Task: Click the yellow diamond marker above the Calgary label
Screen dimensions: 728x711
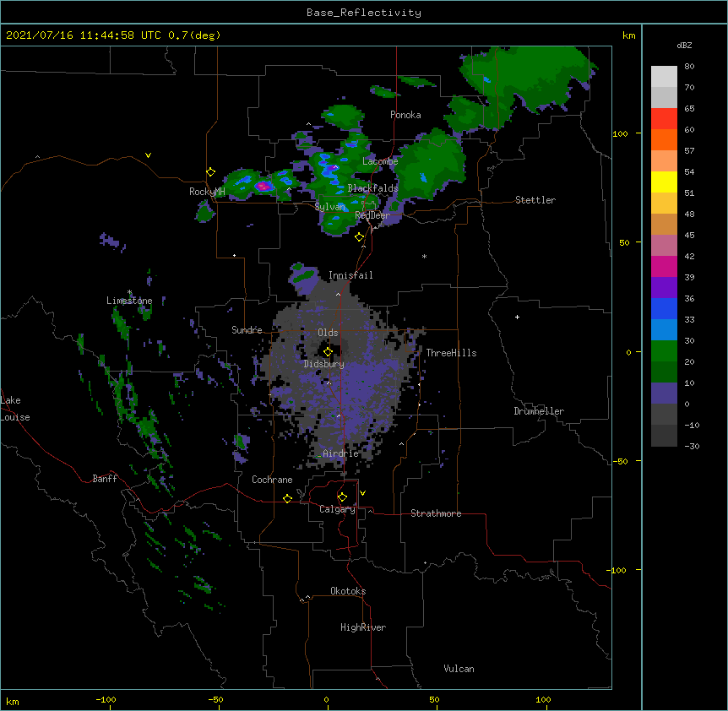Action: tap(342, 497)
